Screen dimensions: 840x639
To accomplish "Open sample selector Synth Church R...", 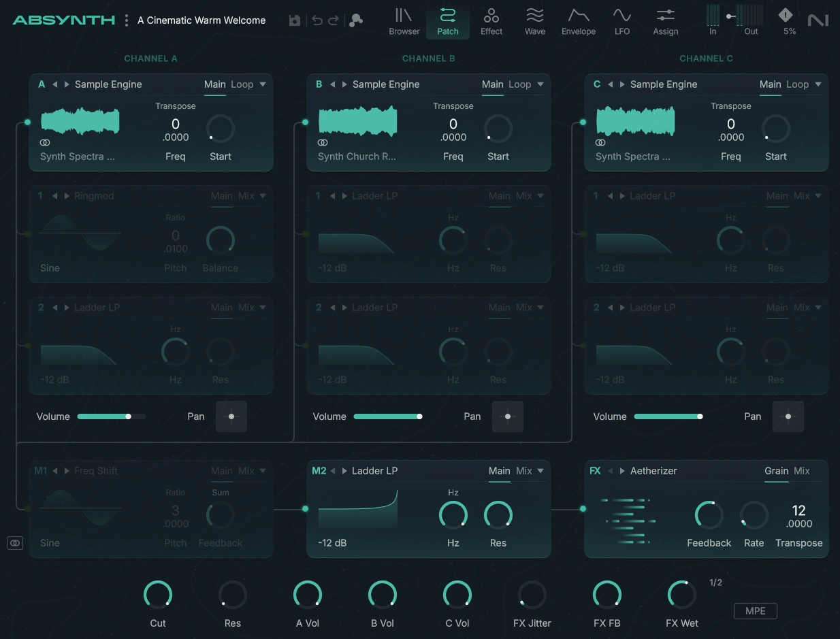I will (x=357, y=157).
